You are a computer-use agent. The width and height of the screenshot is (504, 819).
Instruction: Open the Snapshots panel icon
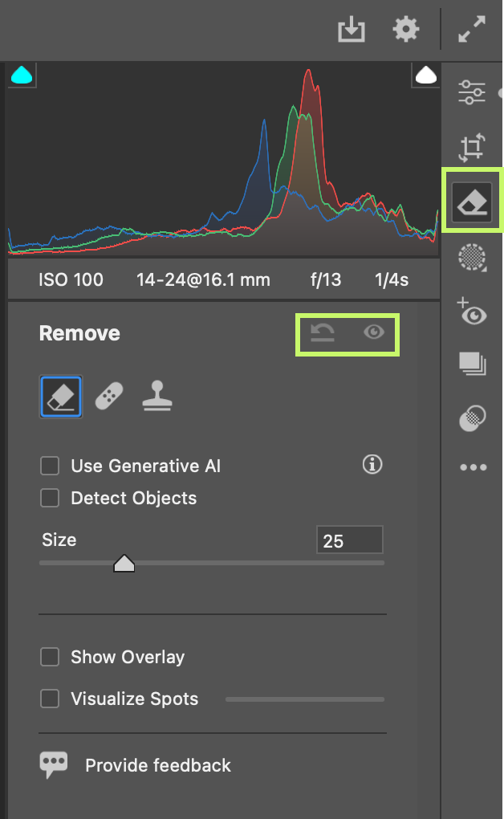click(472, 364)
